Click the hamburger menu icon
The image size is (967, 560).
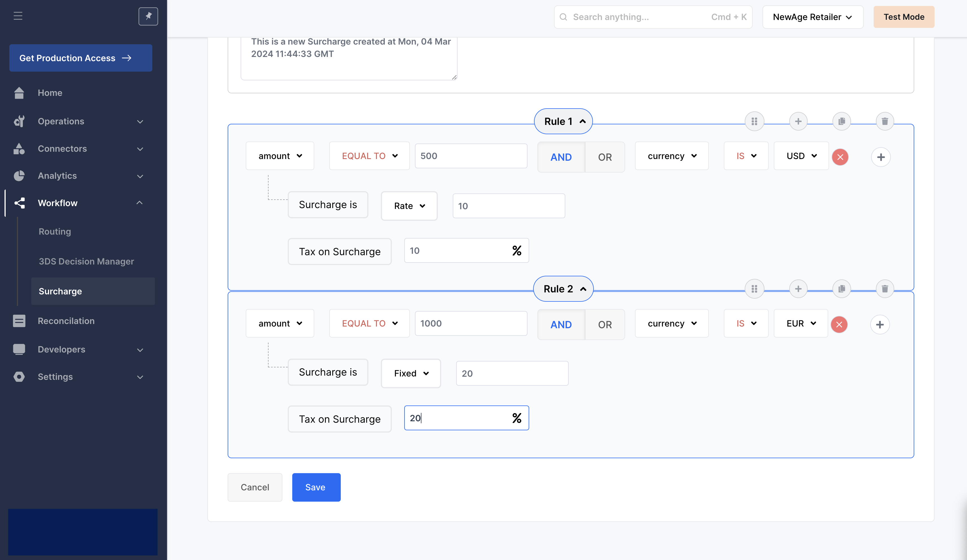coord(18,16)
